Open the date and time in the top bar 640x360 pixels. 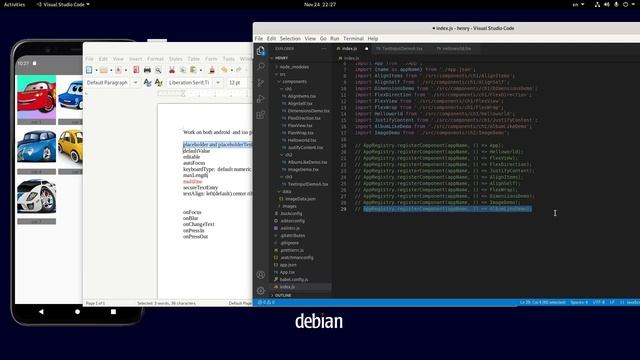pos(320,4)
